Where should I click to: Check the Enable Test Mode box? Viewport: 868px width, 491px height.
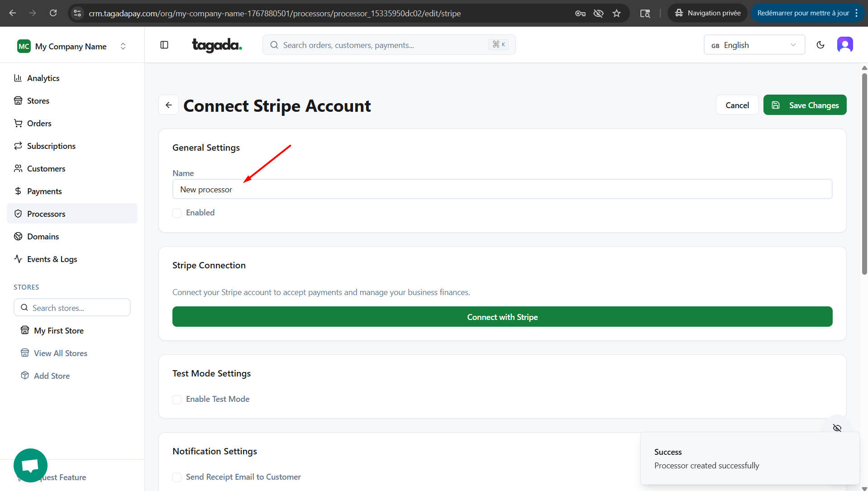coord(177,399)
